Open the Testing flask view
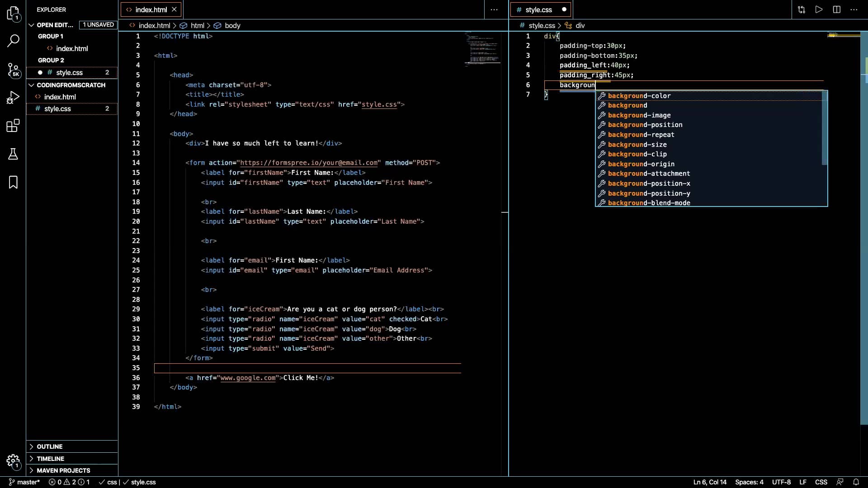This screenshot has height=488, width=868. (13, 154)
